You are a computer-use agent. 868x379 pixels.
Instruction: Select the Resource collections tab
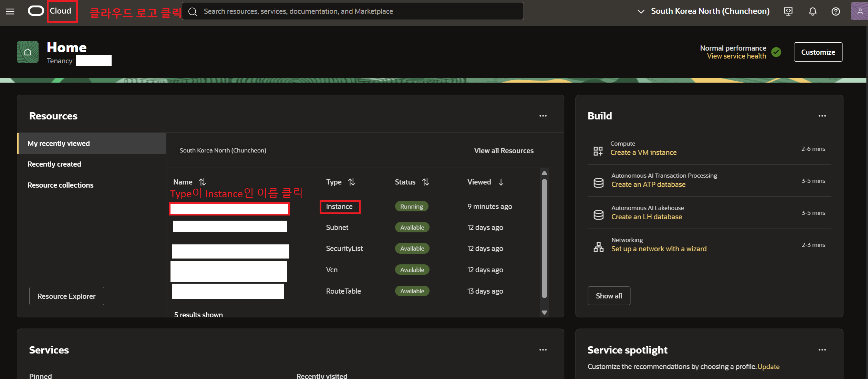(60, 185)
